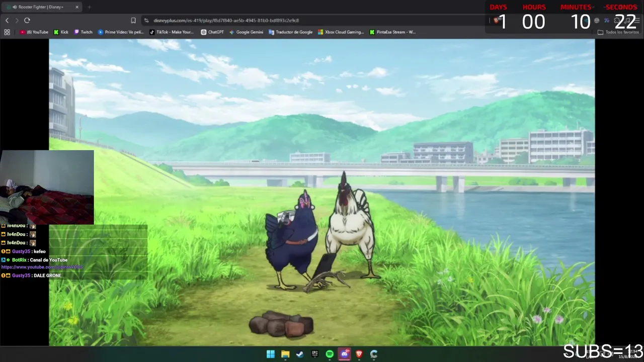Open a new browser tab
644x362 pixels.
(89, 7)
